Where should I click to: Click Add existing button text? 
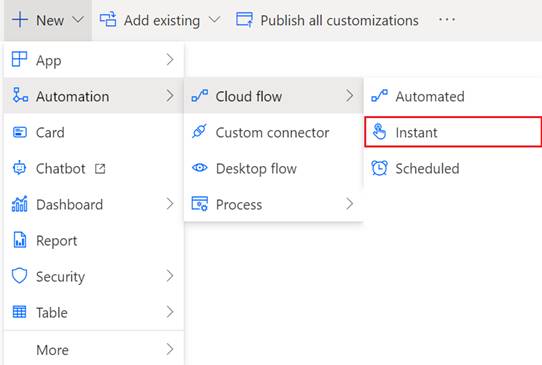(162, 21)
